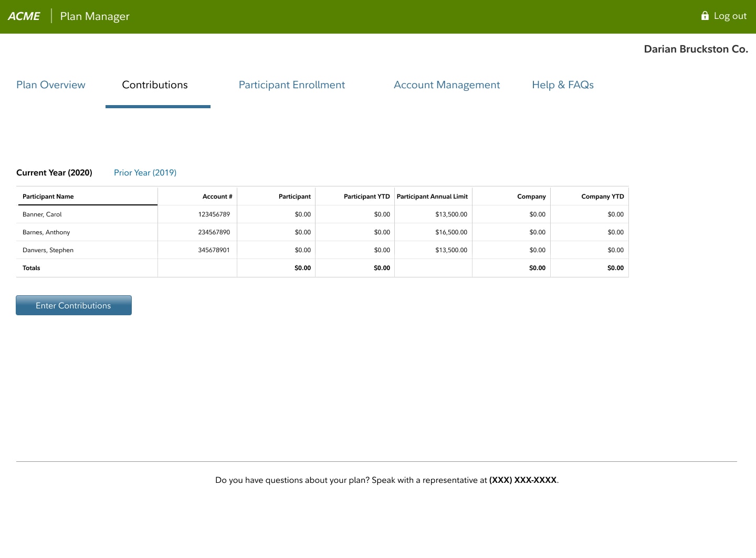
Task: Select Current Year (2020) view
Action: [54, 172]
